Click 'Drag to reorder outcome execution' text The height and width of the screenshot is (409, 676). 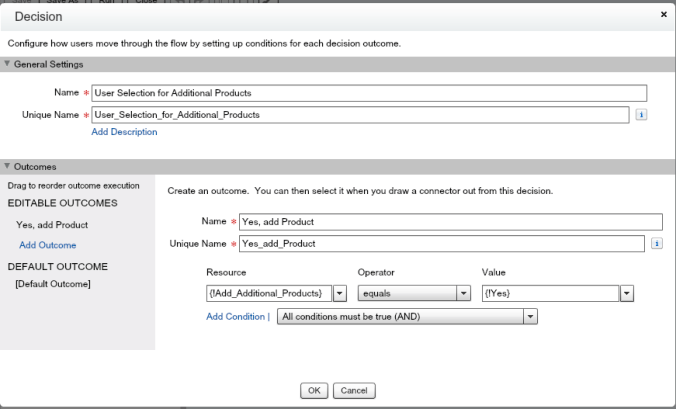(x=73, y=186)
